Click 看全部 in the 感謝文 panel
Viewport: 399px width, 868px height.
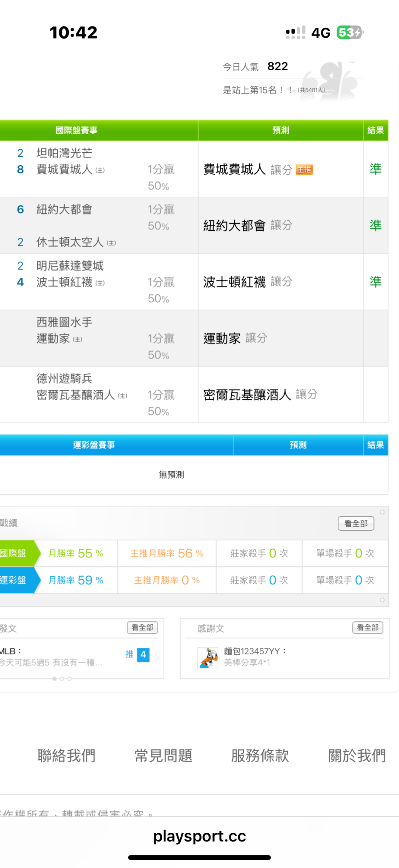(368, 628)
